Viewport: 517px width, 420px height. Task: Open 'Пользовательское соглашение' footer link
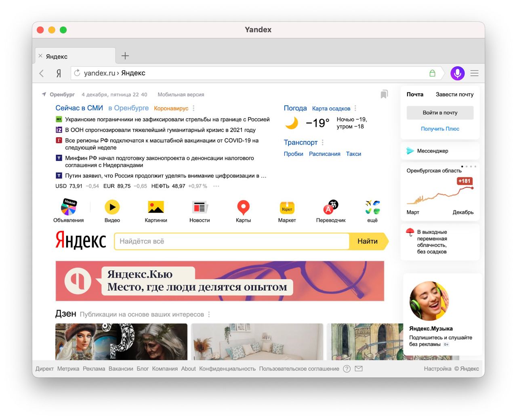coord(299,369)
